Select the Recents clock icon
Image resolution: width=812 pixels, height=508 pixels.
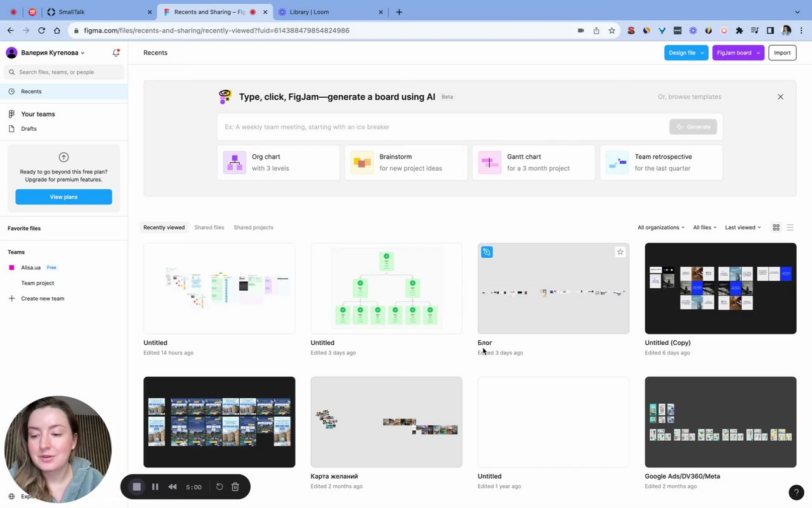click(11, 91)
